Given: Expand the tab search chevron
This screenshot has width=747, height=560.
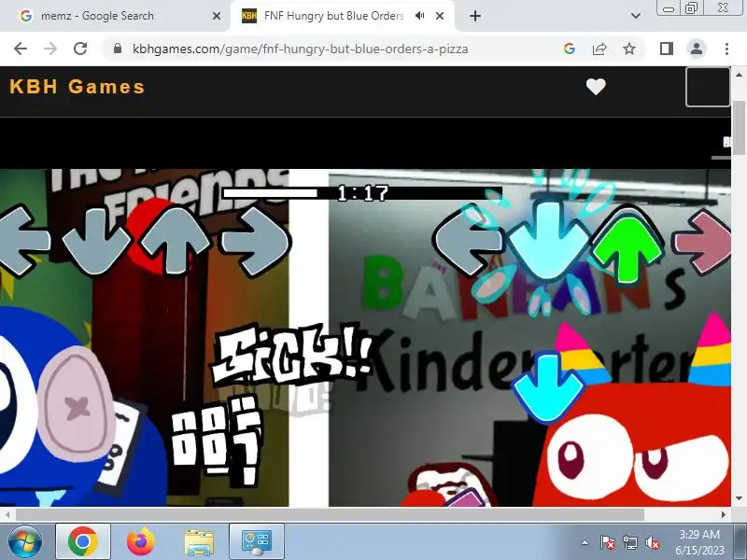Looking at the screenshot, I should point(636,16).
